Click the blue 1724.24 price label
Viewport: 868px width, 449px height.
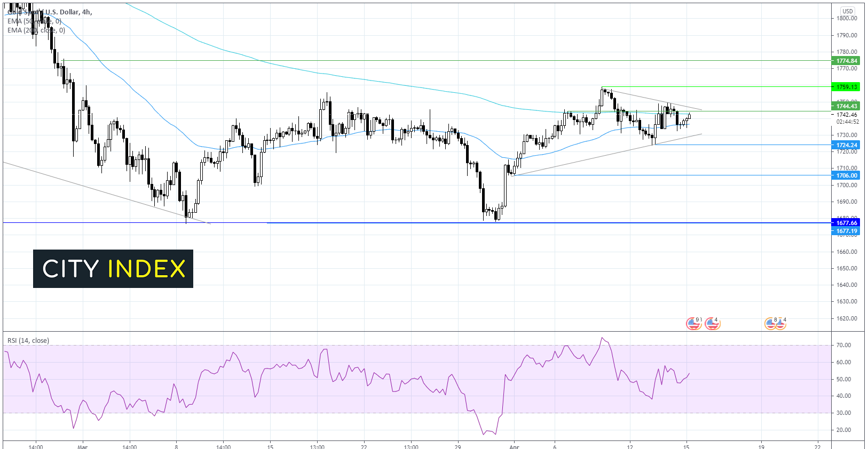click(x=847, y=145)
